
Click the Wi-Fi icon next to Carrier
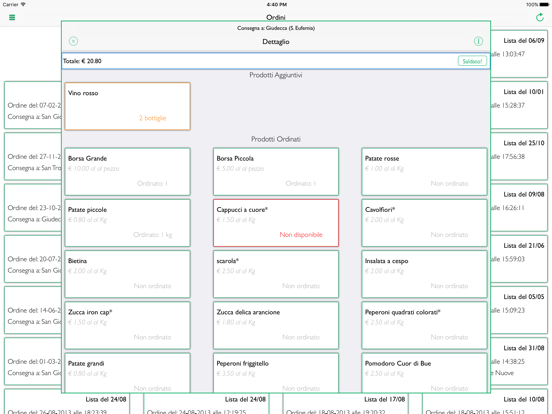pos(23,4)
